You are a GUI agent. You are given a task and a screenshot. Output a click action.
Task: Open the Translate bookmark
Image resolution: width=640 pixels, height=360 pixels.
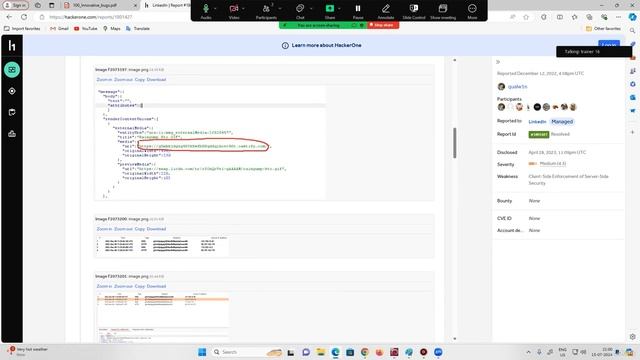point(138,29)
